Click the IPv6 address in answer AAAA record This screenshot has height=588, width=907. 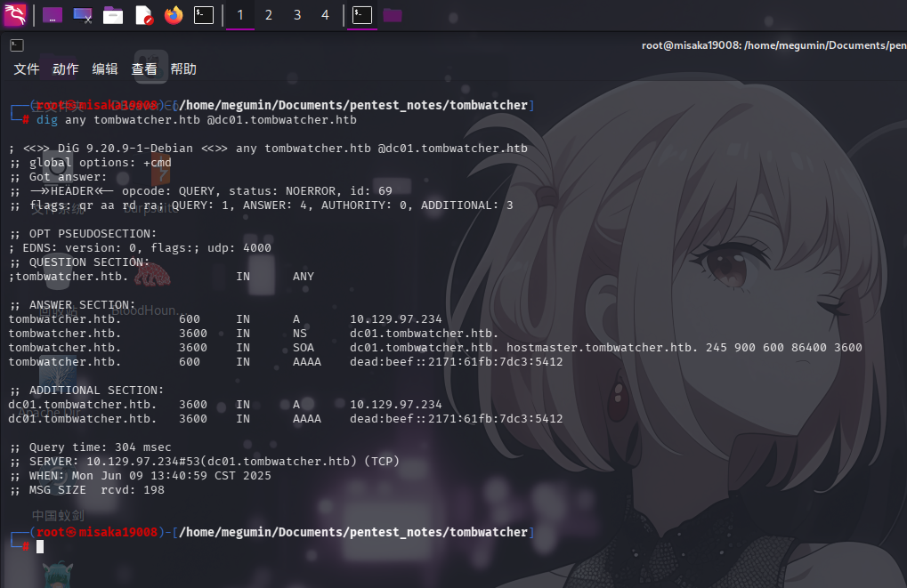(457, 362)
